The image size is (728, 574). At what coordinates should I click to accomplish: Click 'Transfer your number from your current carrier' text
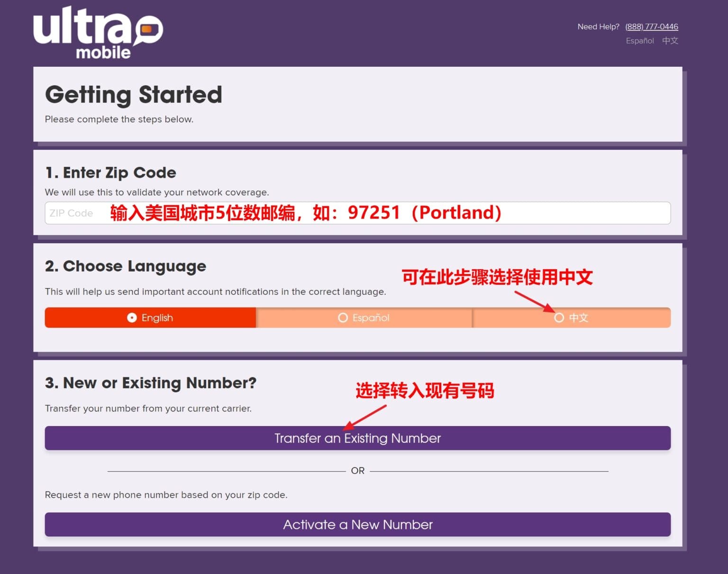pyautogui.click(x=148, y=409)
